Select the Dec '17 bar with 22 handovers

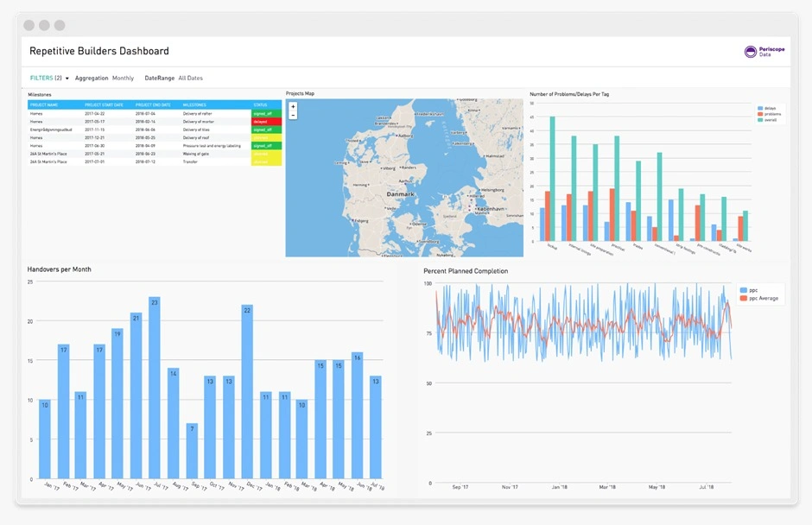coord(247,391)
